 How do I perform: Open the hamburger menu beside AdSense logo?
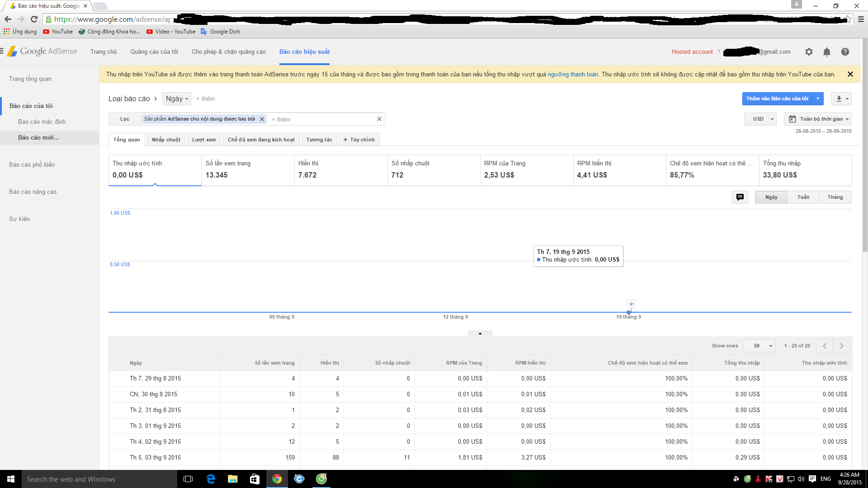click(2, 51)
